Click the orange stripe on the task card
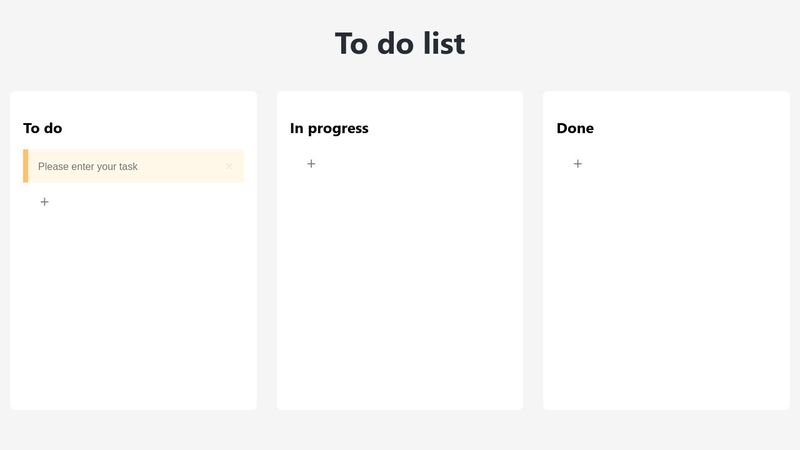 click(26, 166)
